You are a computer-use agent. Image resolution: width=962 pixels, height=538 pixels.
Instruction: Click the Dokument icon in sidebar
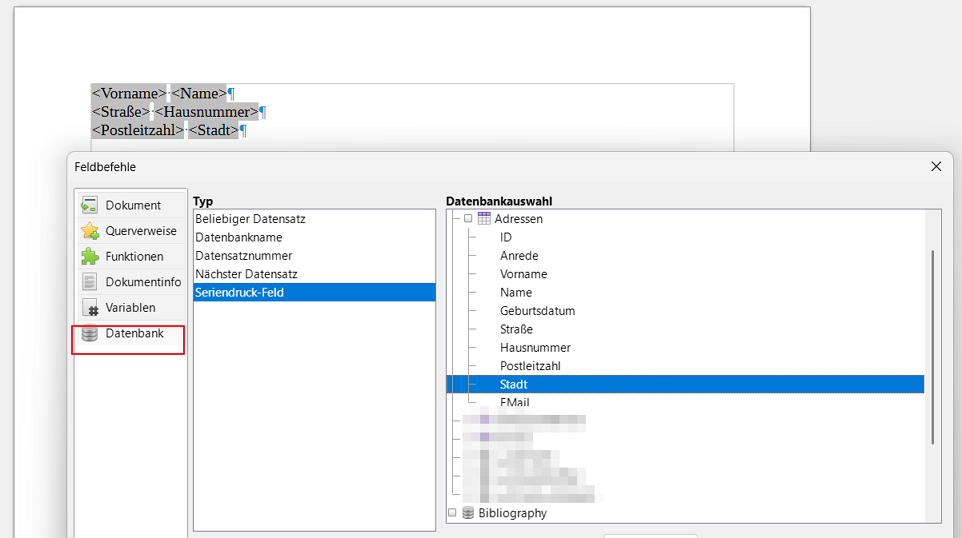click(x=90, y=205)
